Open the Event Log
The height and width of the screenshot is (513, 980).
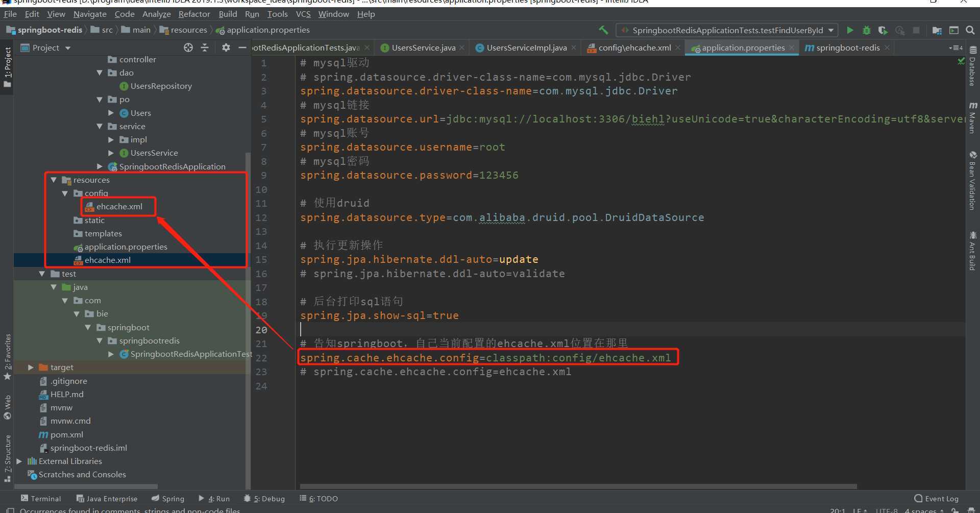pos(936,499)
